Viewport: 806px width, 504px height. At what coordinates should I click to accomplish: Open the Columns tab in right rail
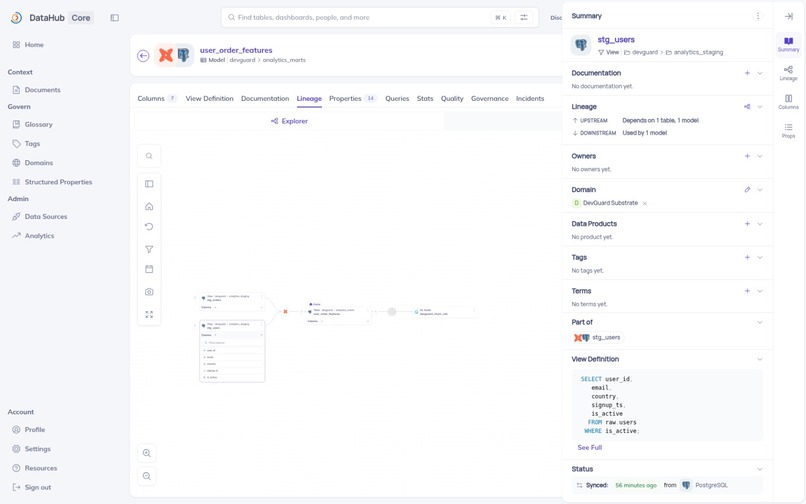pyautogui.click(x=788, y=102)
